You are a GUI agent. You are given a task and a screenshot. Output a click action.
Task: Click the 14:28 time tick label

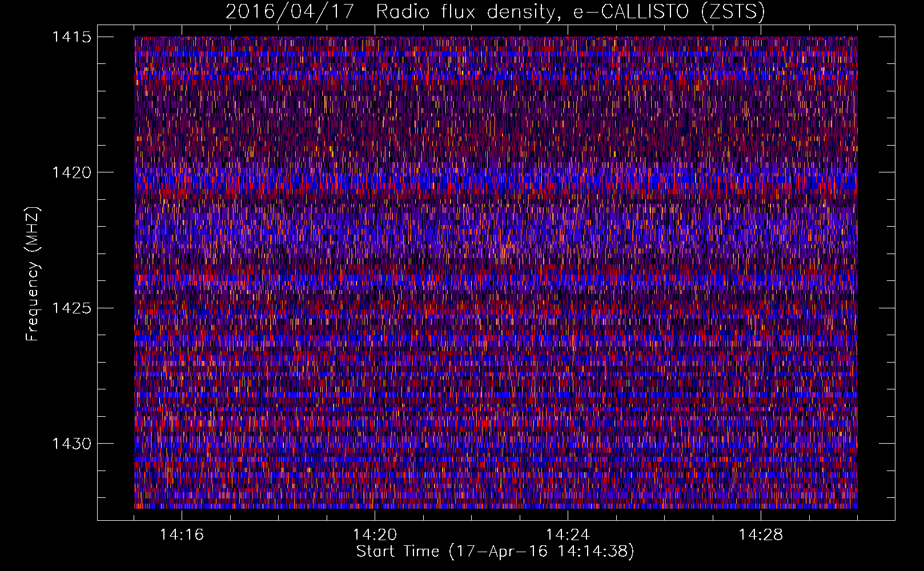761,534
